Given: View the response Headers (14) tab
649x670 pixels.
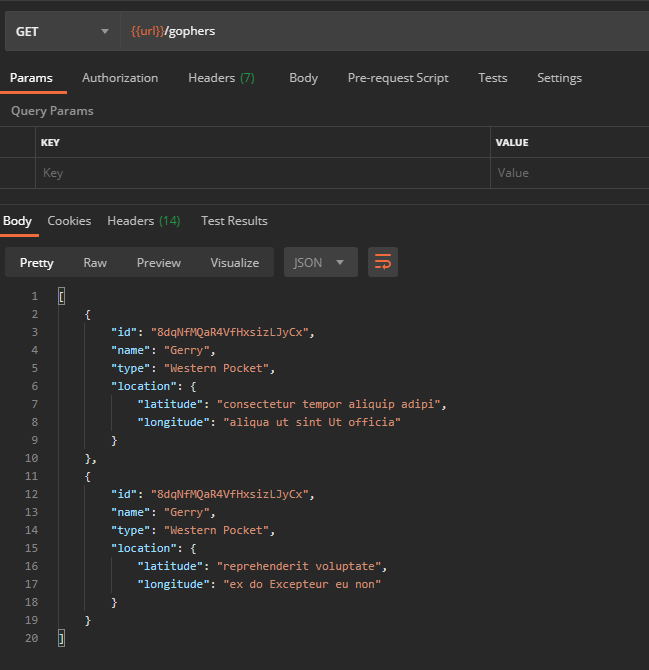Looking at the screenshot, I should 143,221.
